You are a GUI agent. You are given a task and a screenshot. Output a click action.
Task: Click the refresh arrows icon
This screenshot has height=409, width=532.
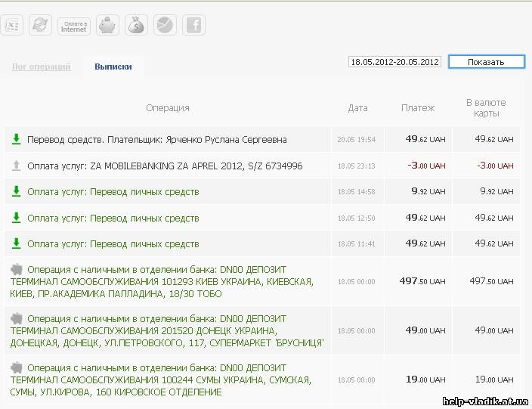point(41,26)
